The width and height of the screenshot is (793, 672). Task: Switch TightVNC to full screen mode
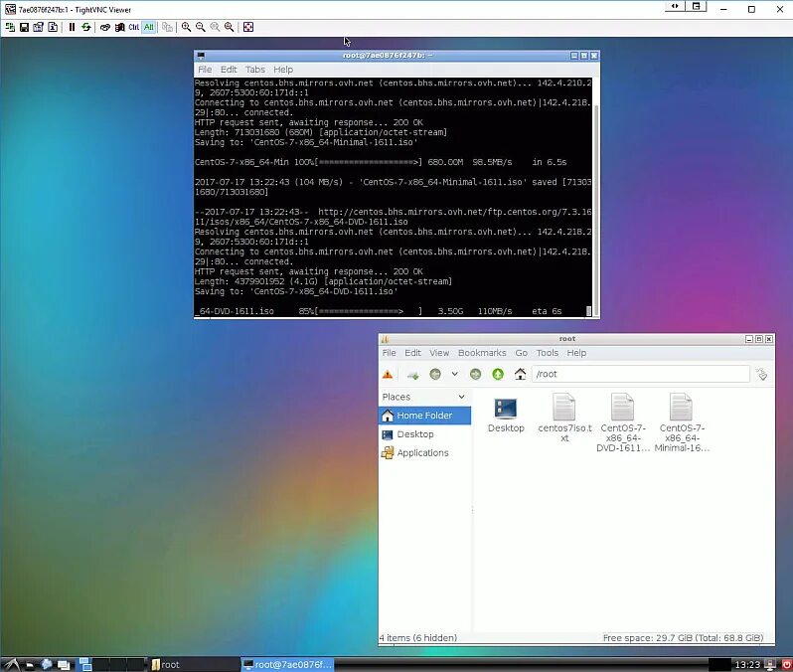click(248, 27)
